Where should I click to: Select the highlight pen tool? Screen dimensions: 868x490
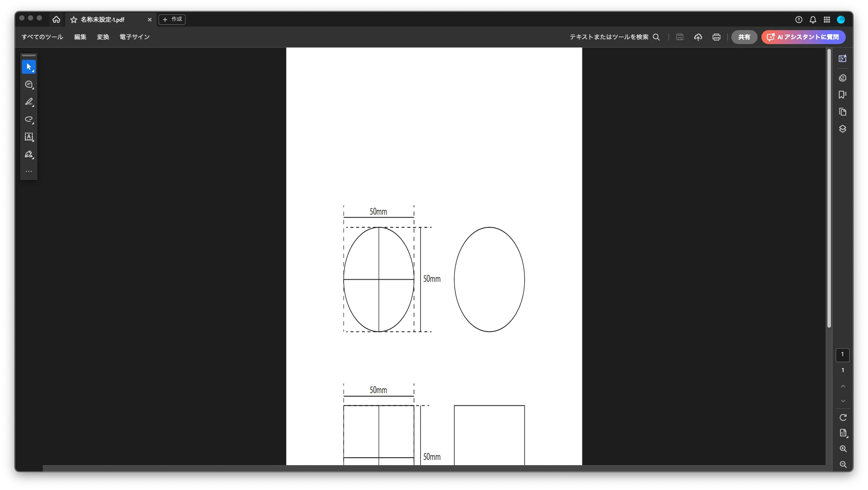[x=29, y=102]
